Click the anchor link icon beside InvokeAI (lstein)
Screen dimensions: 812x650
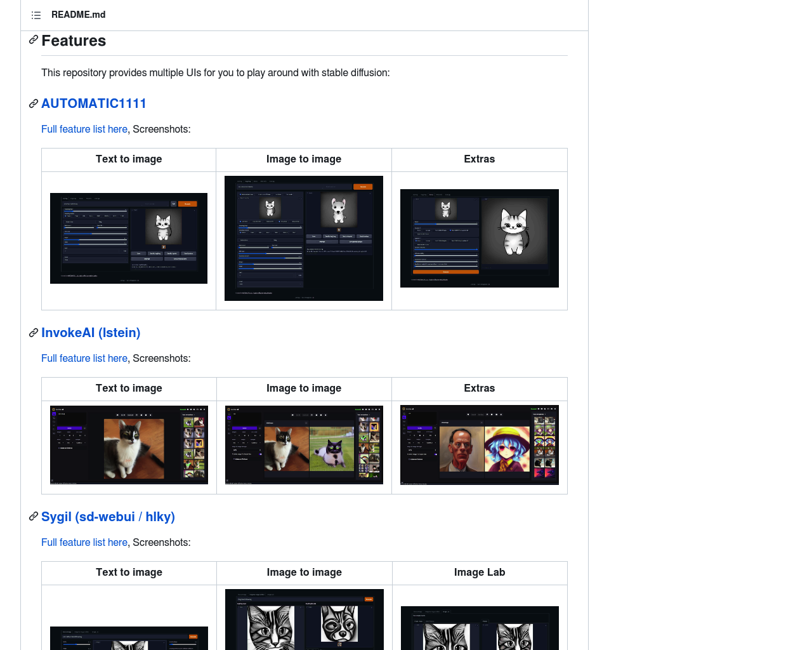click(34, 333)
